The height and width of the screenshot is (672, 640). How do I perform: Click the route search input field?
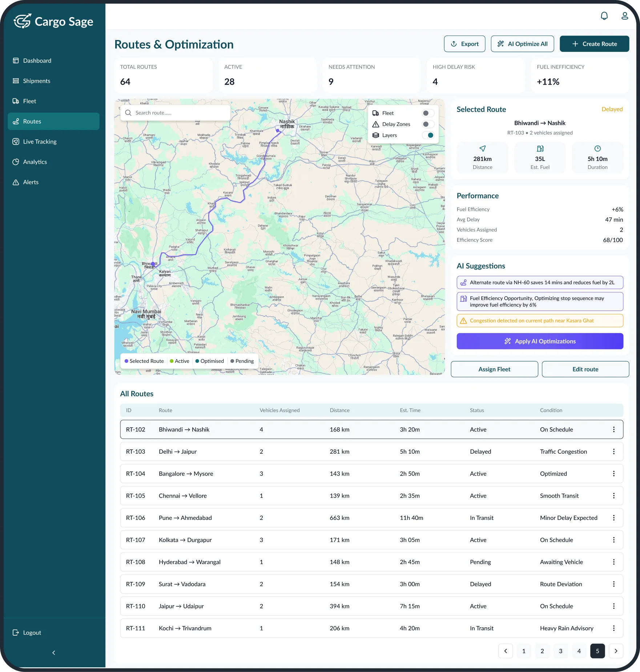174,113
